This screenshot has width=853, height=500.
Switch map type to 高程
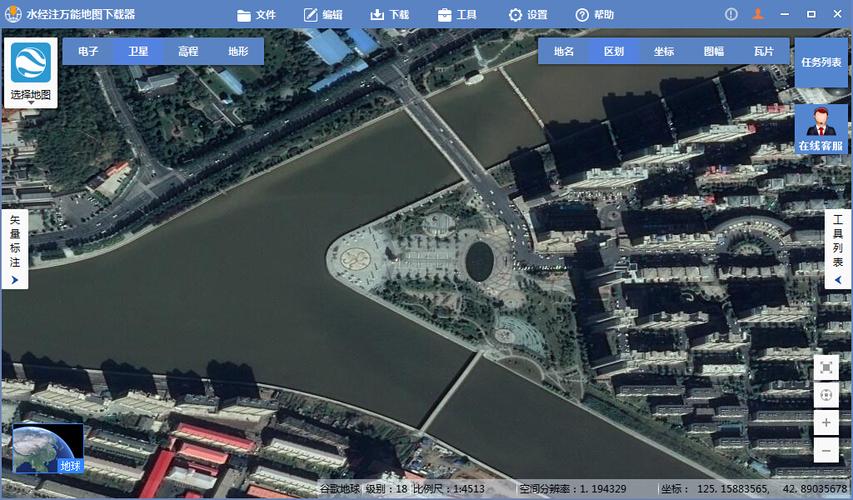point(188,51)
